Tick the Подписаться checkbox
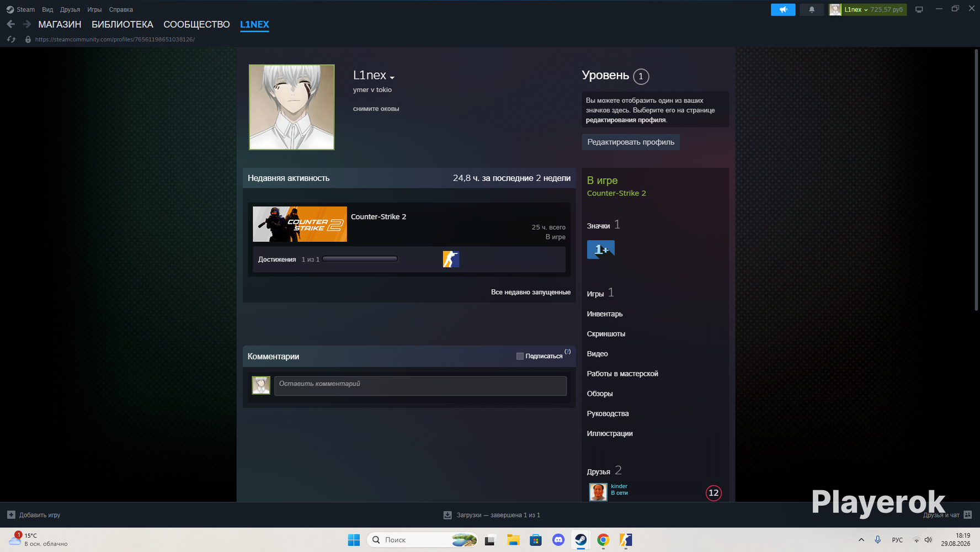980x552 pixels. click(x=520, y=356)
